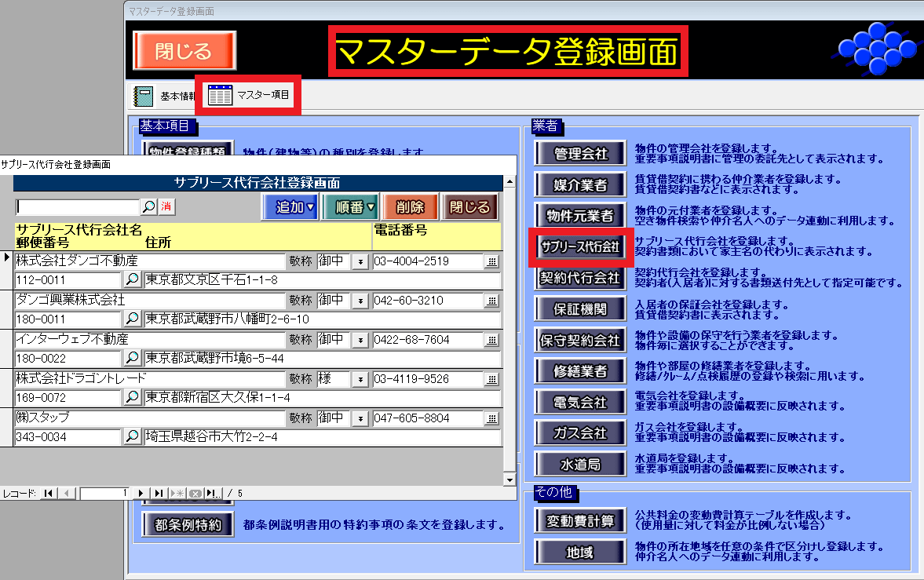Click postal code lookup icon next to 112-0011
The height and width of the screenshot is (580, 924).
(133, 280)
